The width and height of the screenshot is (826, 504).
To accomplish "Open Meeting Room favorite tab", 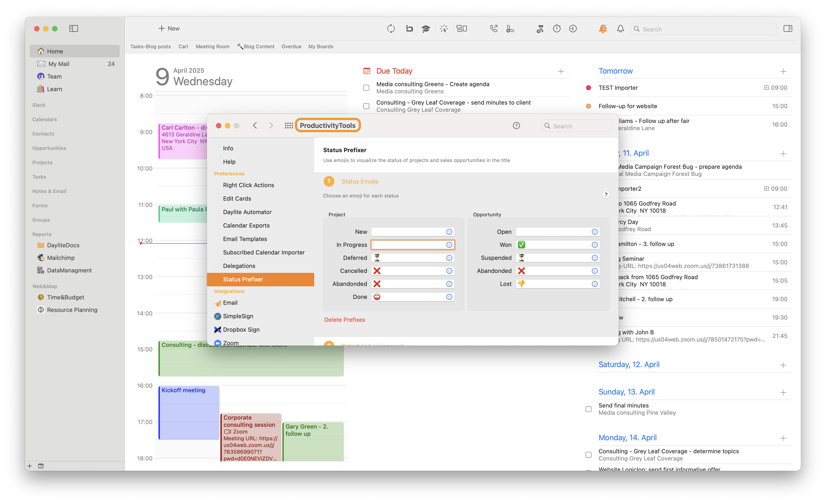I will (x=213, y=47).
